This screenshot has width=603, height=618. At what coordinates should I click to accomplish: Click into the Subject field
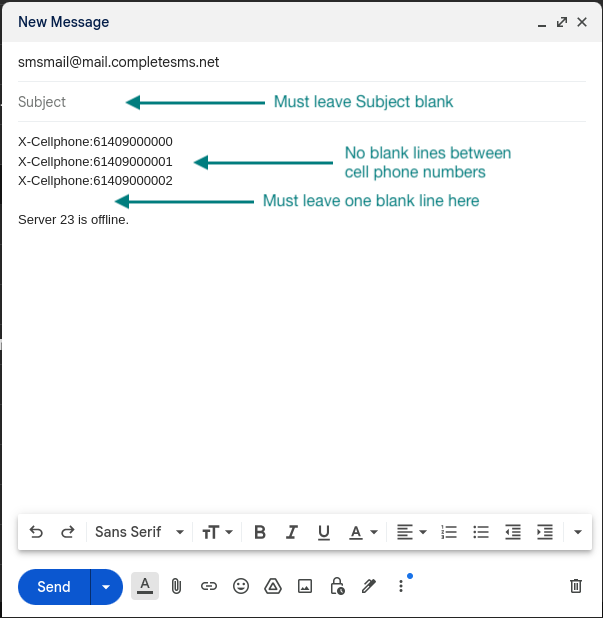pyautogui.click(x=302, y=102)
